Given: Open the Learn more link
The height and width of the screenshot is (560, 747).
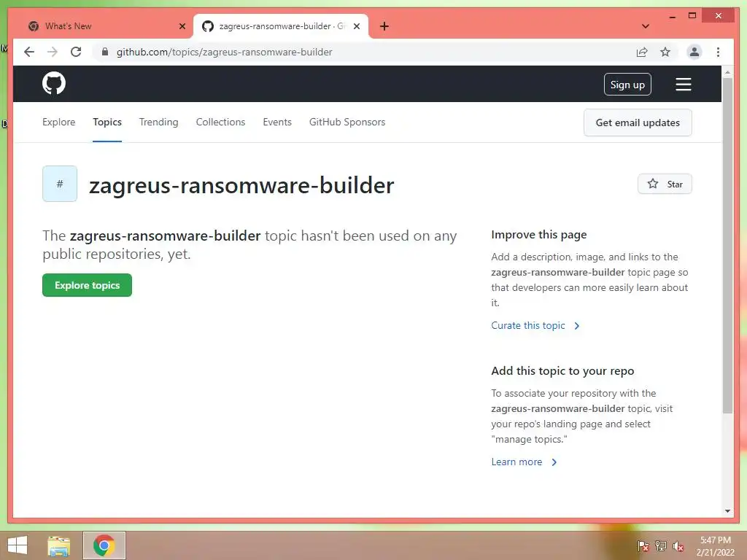Looking at the screenshot, I should point(524,462).
